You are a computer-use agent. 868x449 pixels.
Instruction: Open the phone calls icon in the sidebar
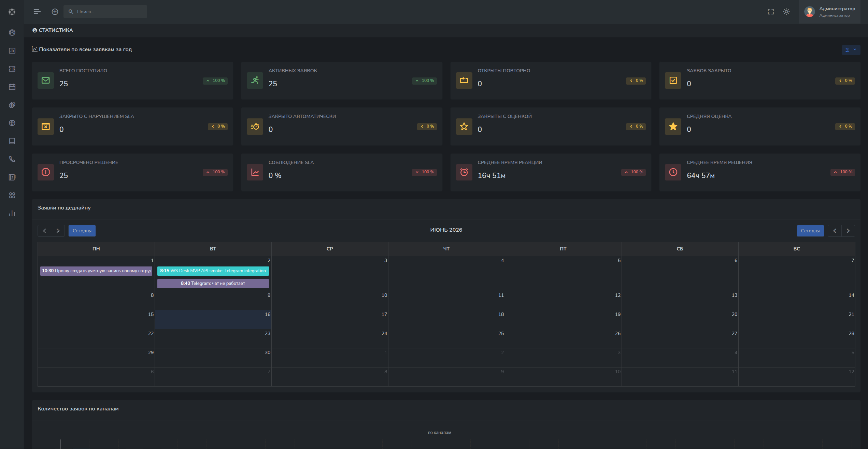click(12, 159)
